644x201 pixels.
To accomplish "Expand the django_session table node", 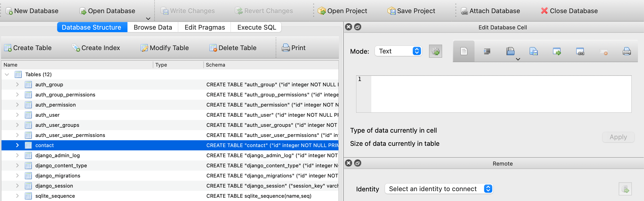I will click(x=17, y=186).
